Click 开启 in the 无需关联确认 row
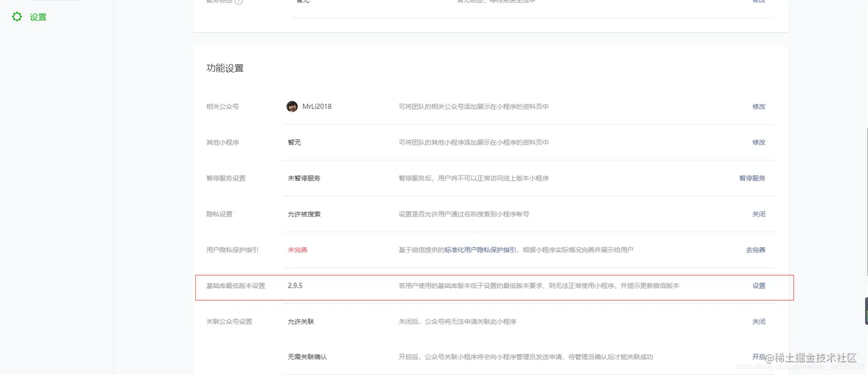The width and height of the screenshot is (868, 375). (x=759, y=357)
